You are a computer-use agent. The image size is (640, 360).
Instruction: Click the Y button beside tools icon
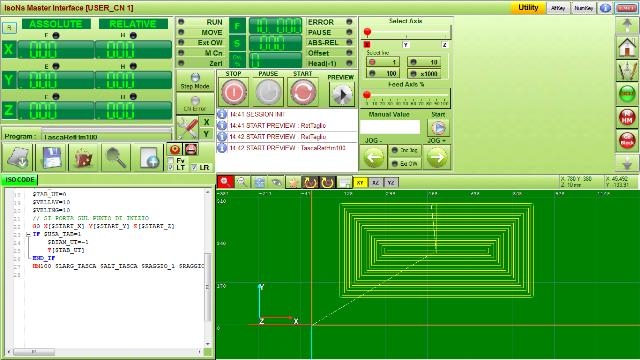pyautogui.click(x=207, y=134)
